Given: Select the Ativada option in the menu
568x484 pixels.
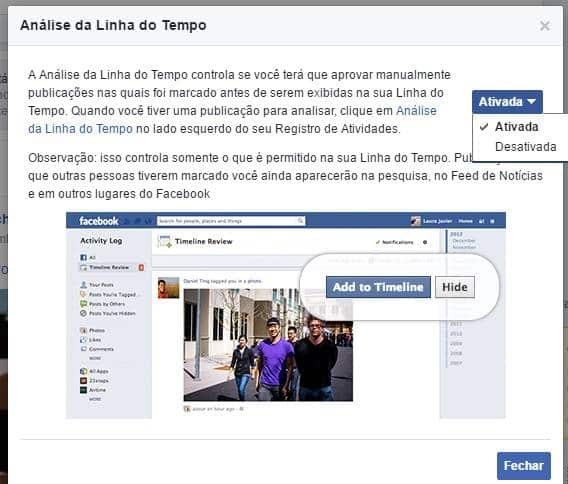Looking at the screenshot, I should pyautogui.click(x=516, y=127).
